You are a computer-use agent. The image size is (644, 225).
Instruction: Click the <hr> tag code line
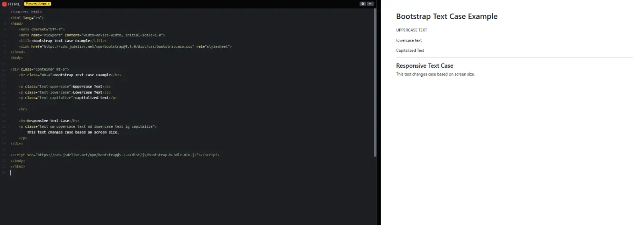pyautogui.click(x=23, y=109)
